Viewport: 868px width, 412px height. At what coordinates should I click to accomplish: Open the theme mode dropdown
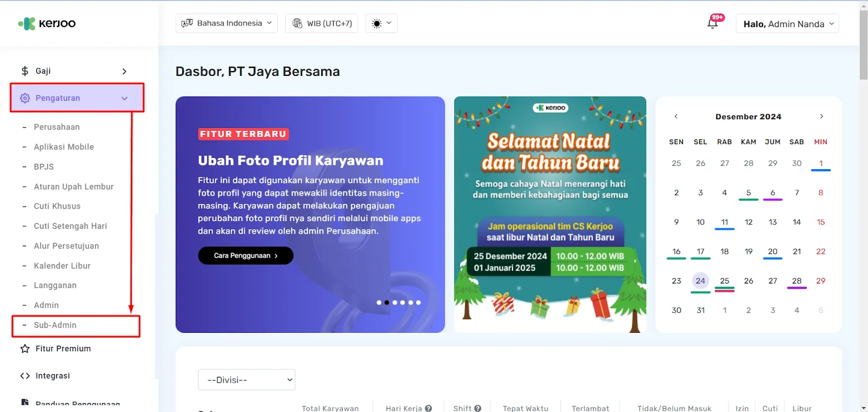pyautogui.click(x=381, y=23)
